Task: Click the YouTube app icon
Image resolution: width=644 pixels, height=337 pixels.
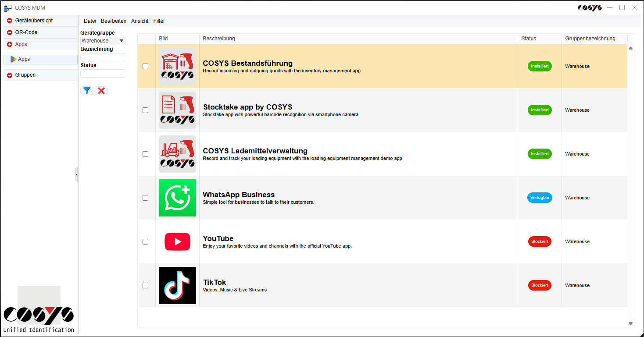Action: [177, 241]
